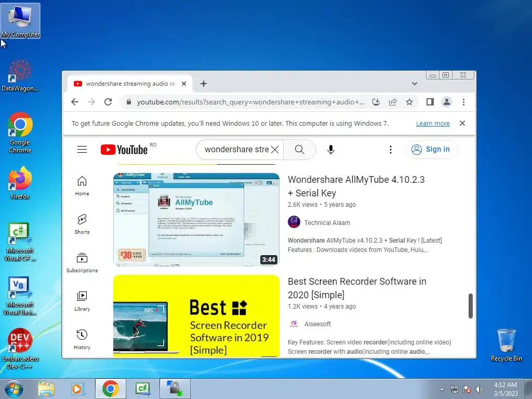This screenshot has height=399, width=532.
Task: Open the network tray icon
Action: (454, 389)
